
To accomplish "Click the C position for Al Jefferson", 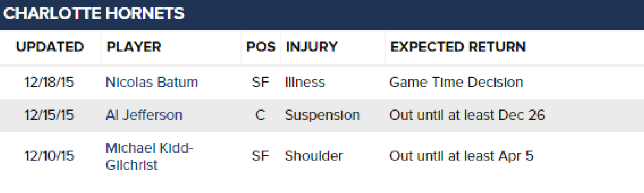I will coord(260,115).
